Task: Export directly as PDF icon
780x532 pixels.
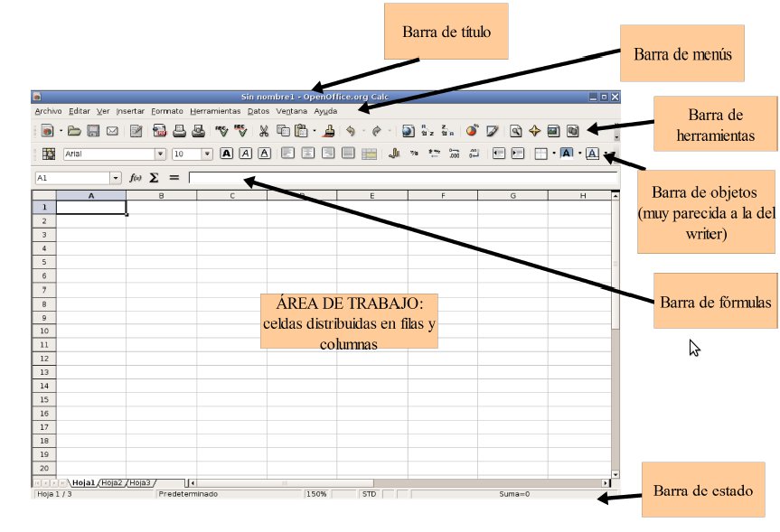Action: [x=160, y=132]
